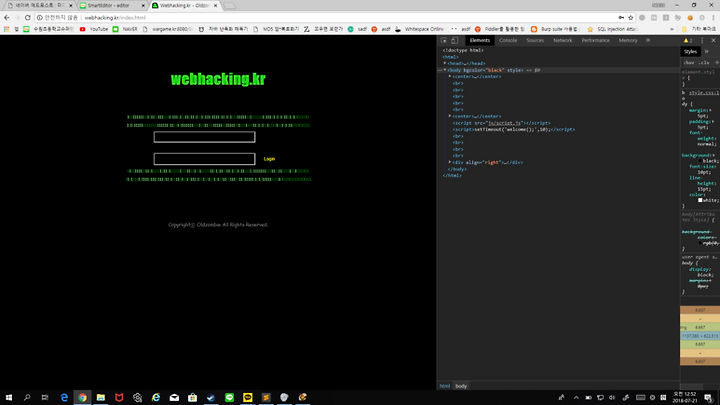Open the other bookmarks folder

(699, 29)
